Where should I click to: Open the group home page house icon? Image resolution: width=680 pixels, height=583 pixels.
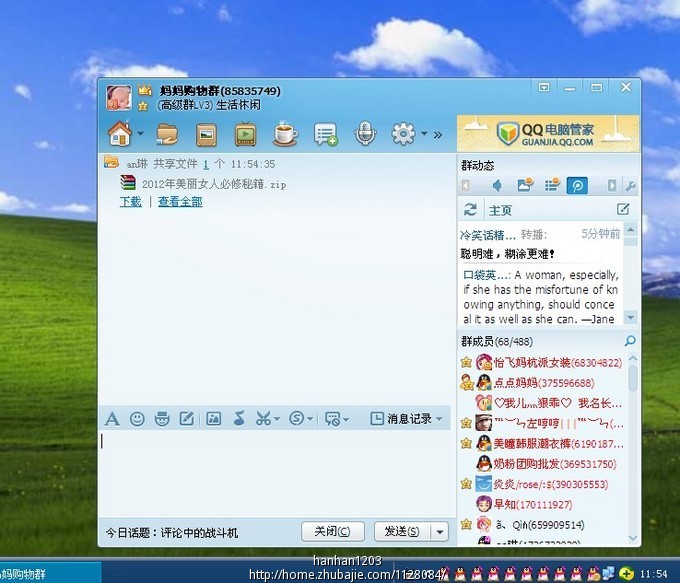coord(119,134)
